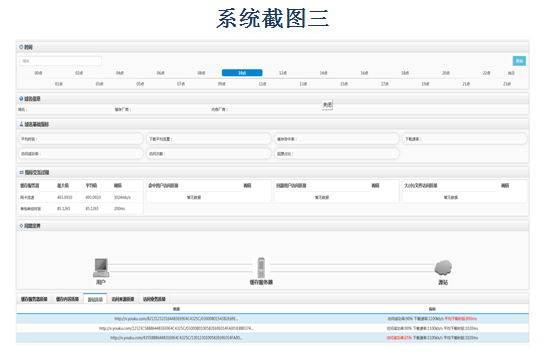Select the highlighted 10点 hour marker

click(242, 73)
